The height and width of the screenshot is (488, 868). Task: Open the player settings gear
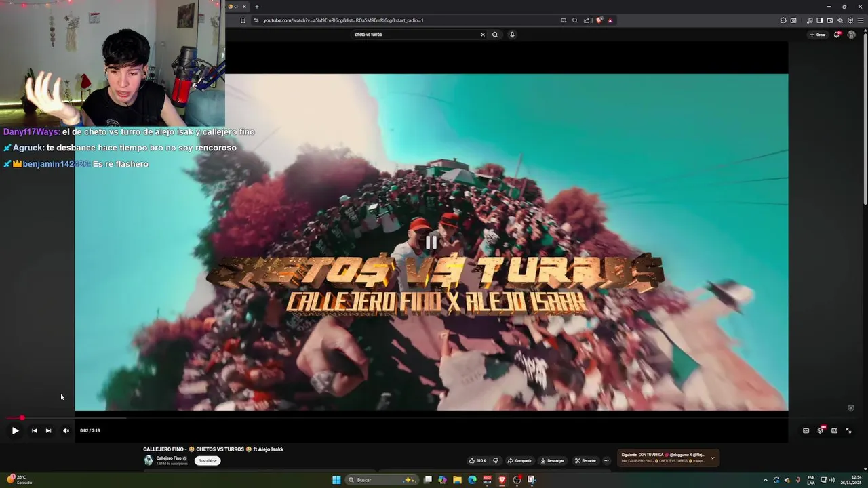point(820,430)
